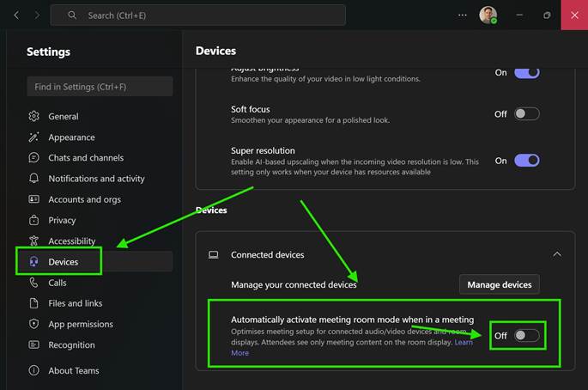Open General settings
This screenshot has height=390, width=588.
[x=100, y=116]
